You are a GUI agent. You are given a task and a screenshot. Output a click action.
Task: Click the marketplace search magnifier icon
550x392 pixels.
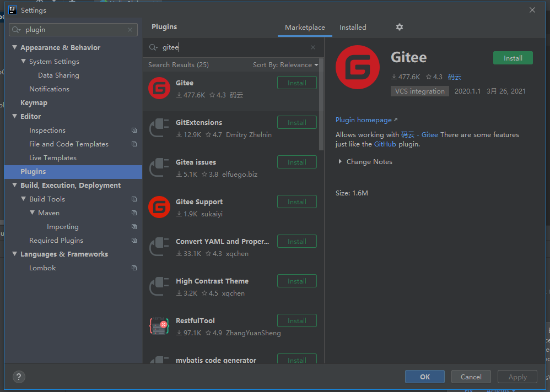[x=153, y=47]
